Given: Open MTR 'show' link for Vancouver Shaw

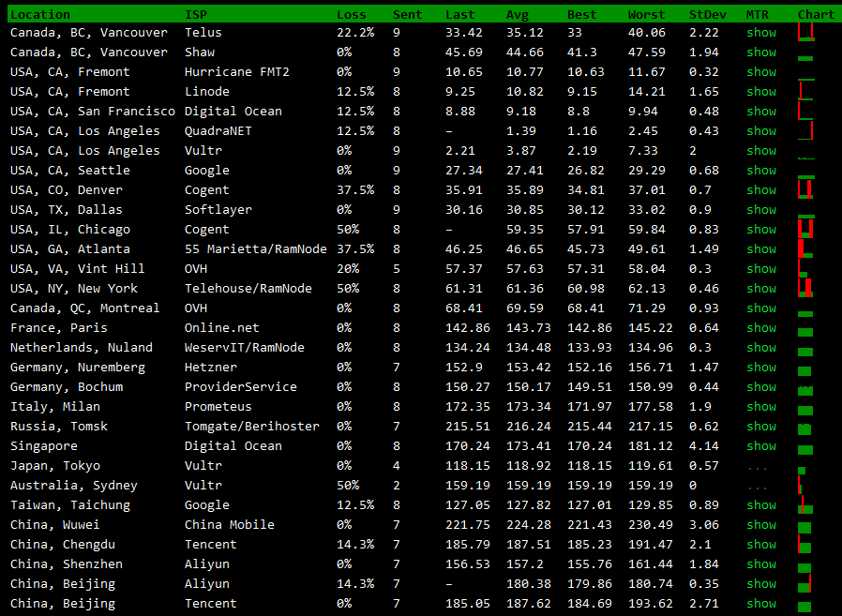Looking at the screenshot, I should (x=761, y=53).
